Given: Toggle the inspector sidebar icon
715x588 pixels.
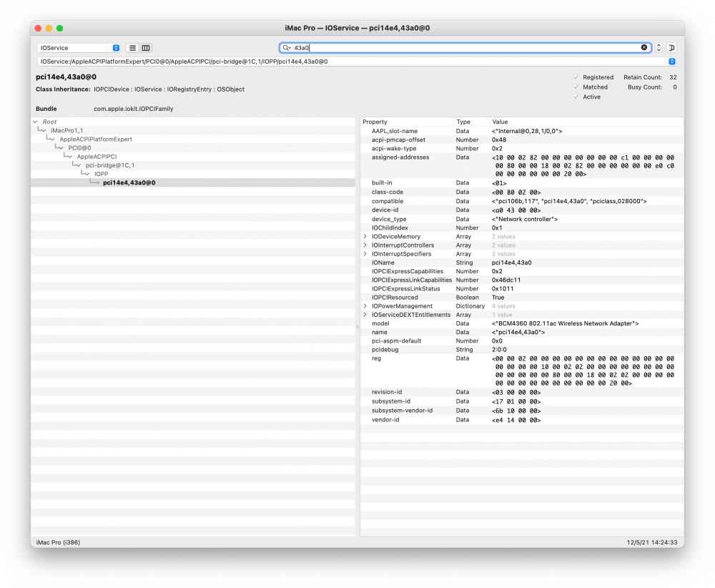Looking at the screenshot, I should (671, 47).
